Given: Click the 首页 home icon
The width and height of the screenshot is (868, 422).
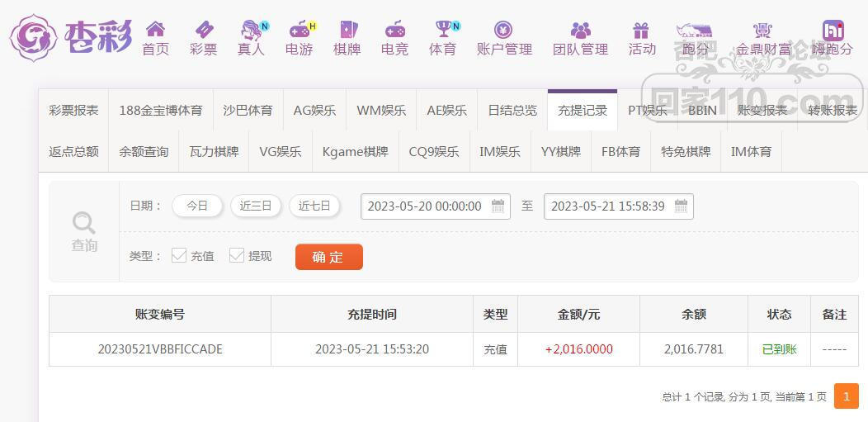Looking at the screenshot, I should 155,31.
